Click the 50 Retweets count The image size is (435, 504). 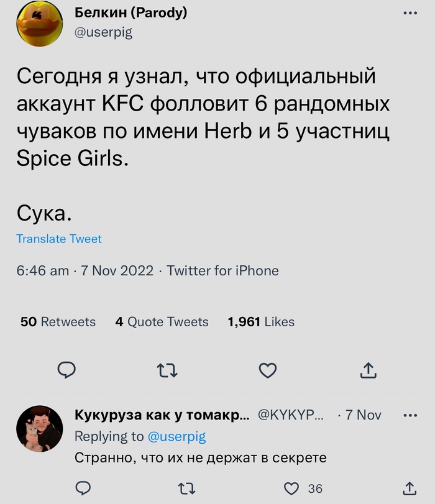pyautogui.click(x=58, y=322)
